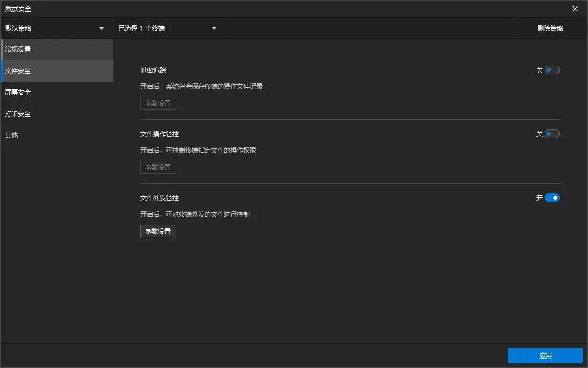Apply changes with the 应用 button
Screen dimensions: 588x368
click(x=545, y=356)
